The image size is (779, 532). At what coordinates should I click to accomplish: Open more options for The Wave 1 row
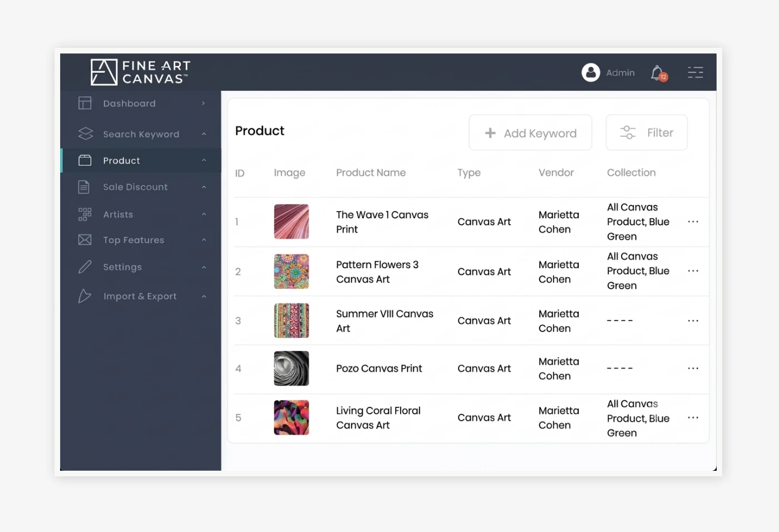[693, 221]
